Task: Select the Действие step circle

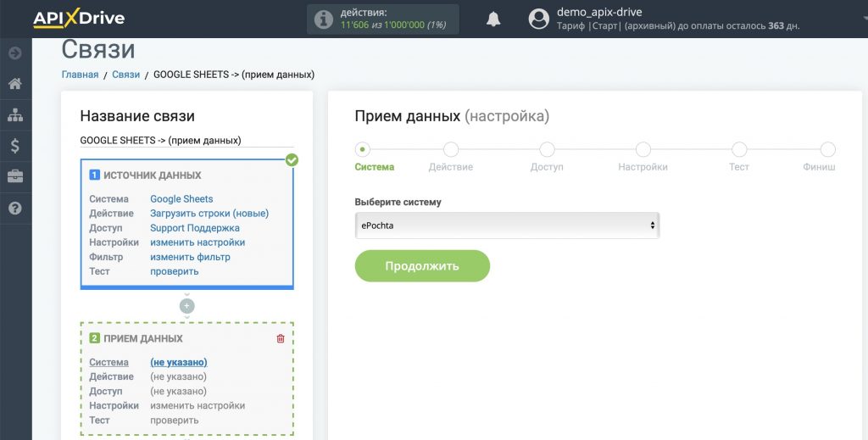Action: (451, 149)
